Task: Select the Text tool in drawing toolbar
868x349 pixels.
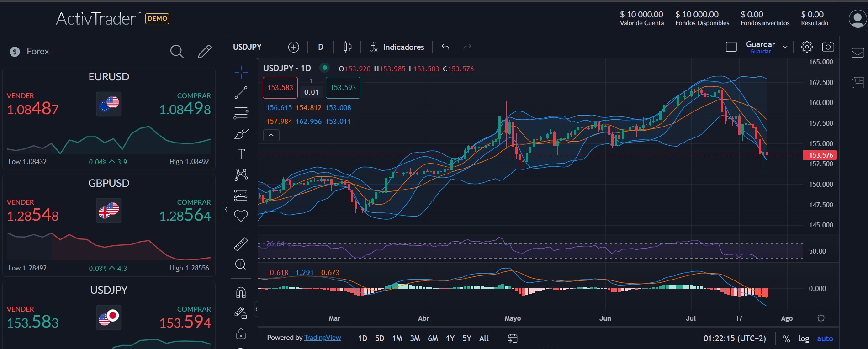Action: pyautogui.click(x=241, y=154)
